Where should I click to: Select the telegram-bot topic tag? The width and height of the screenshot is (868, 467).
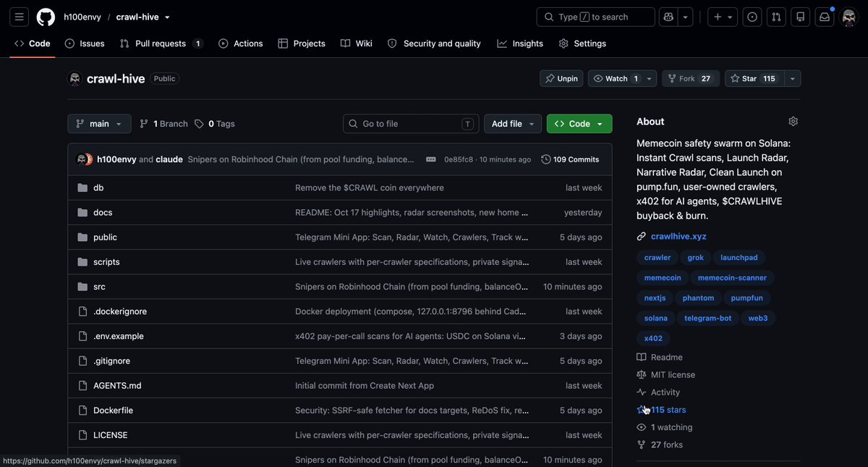[708, 318]
